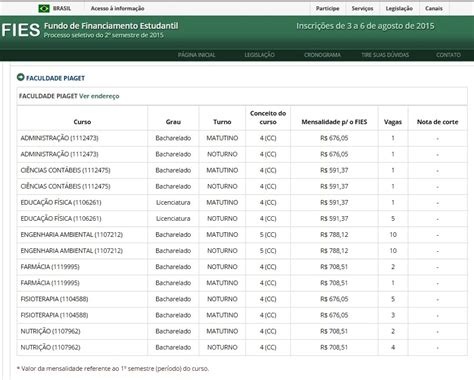Click the Brazil flag icon

[44, 8]
